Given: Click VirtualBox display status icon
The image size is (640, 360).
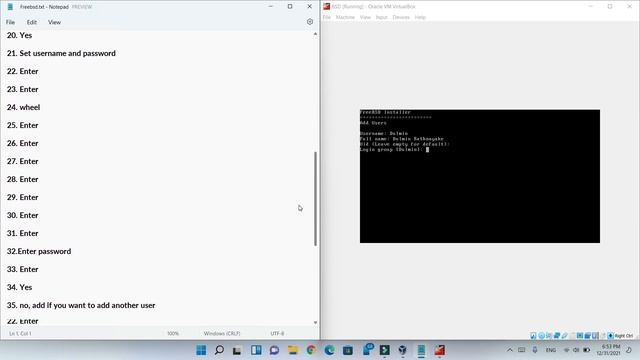Looking at the screenshot, I should tap(580, 336).
